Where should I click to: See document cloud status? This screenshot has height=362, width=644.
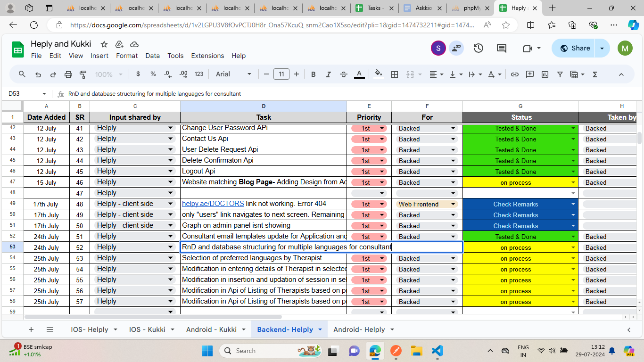point(134,44)
